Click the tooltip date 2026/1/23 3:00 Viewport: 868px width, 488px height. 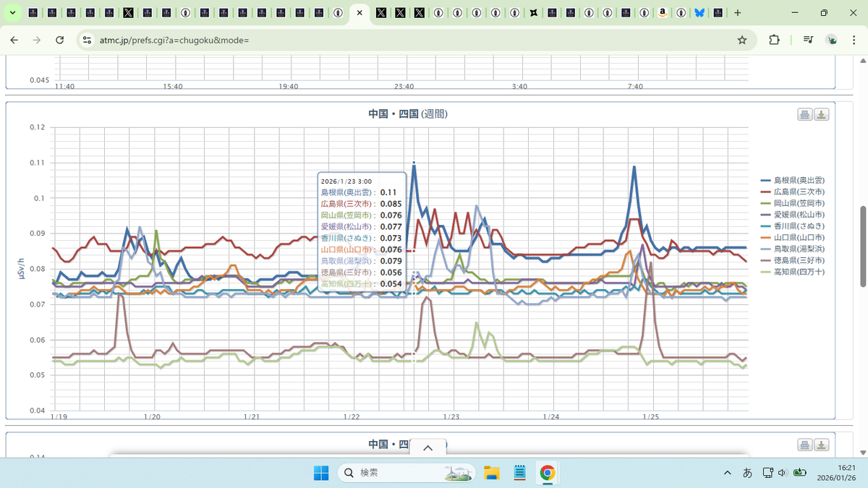point(346,181)
